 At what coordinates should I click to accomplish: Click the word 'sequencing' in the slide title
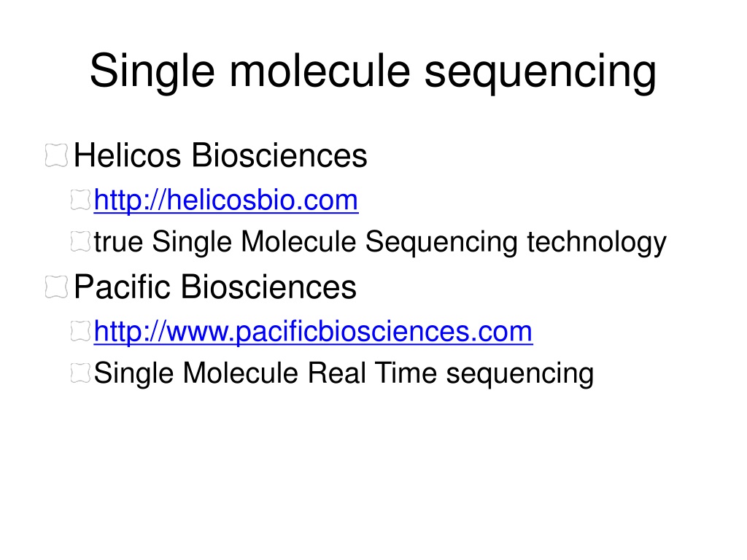(541, 72)
